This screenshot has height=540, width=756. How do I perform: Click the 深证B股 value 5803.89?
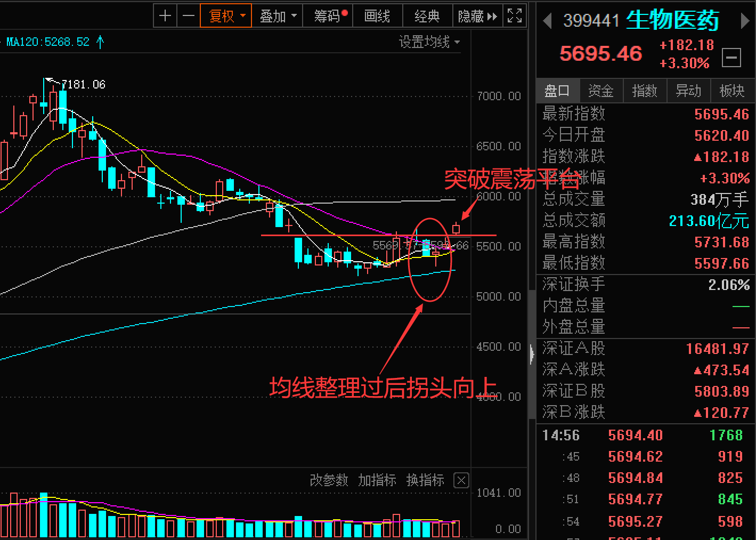pyautogui.click(x=722, y=391)
